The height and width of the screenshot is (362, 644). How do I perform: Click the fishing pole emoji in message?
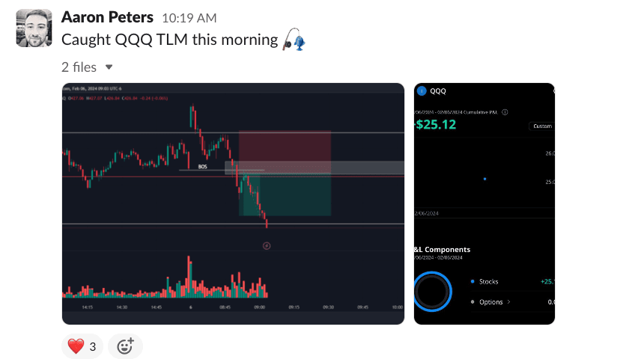tap(294, 40)
